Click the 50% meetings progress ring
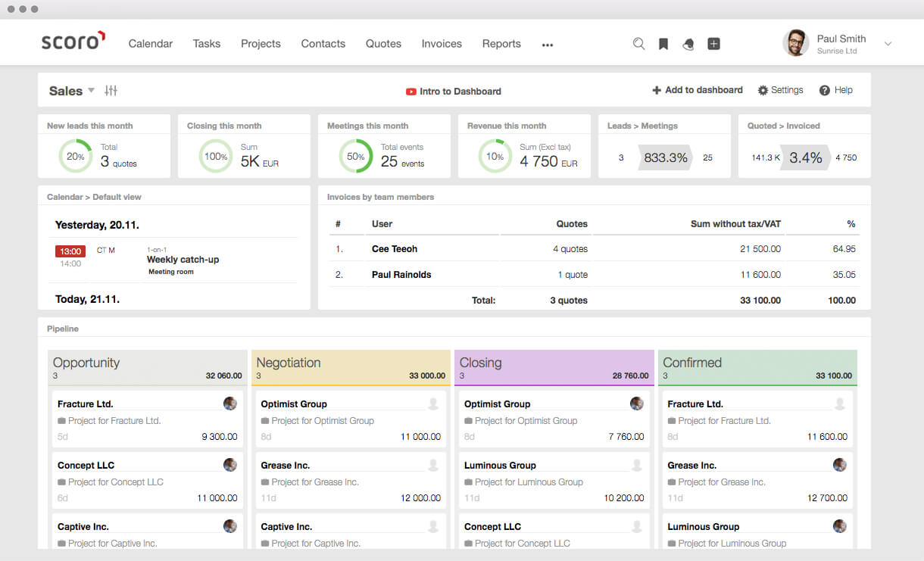This screenshot has height=561, width=924. [x=356, y=156]
